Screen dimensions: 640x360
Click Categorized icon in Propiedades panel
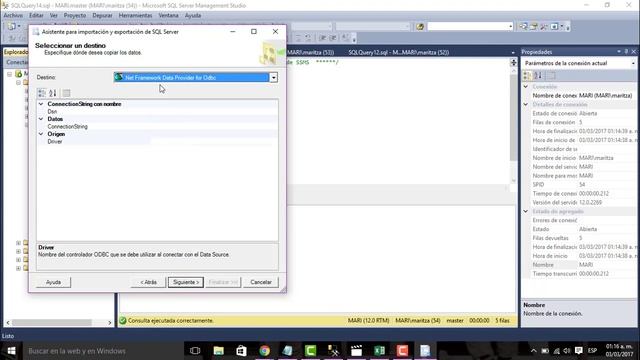(527, 76)
